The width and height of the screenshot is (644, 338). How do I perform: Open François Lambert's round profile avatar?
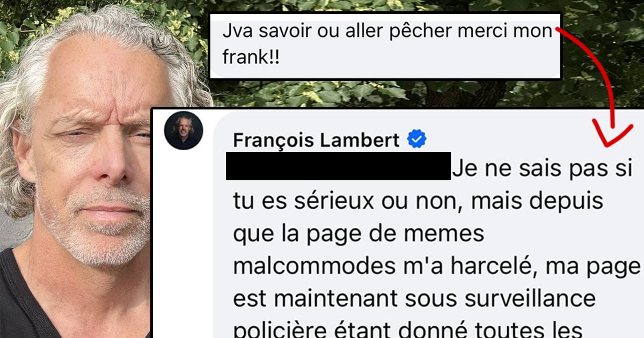click(183, 130)
